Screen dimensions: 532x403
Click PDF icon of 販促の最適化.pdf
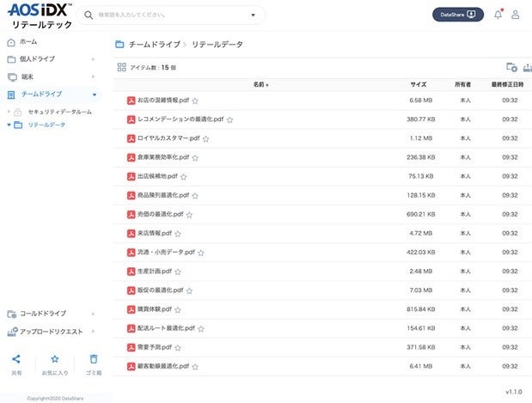point(131,290)
